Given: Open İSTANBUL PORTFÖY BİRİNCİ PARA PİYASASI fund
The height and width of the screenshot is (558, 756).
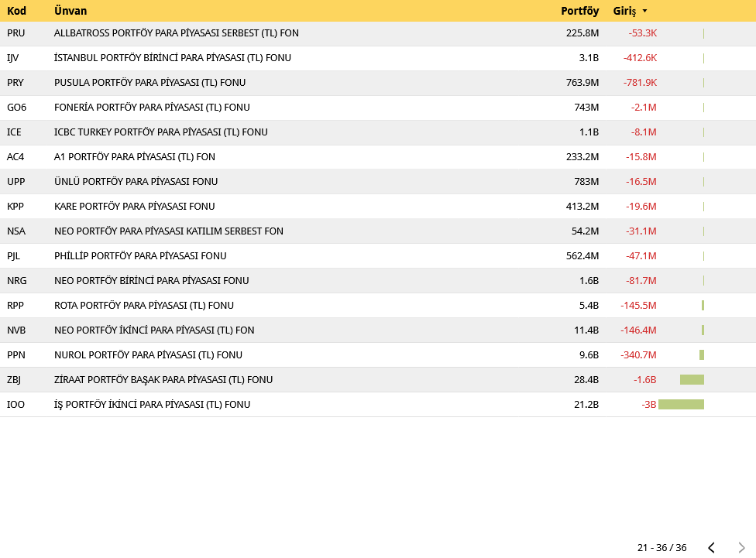Looking at the screenshot, I should point(173,58).
